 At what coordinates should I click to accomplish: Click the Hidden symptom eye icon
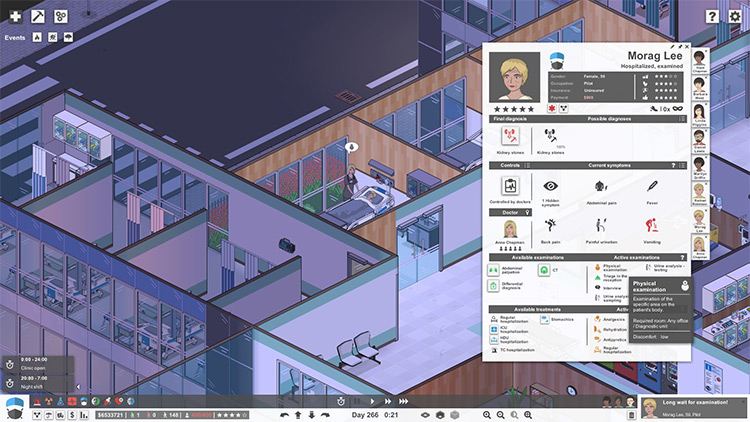coord(551,186)
